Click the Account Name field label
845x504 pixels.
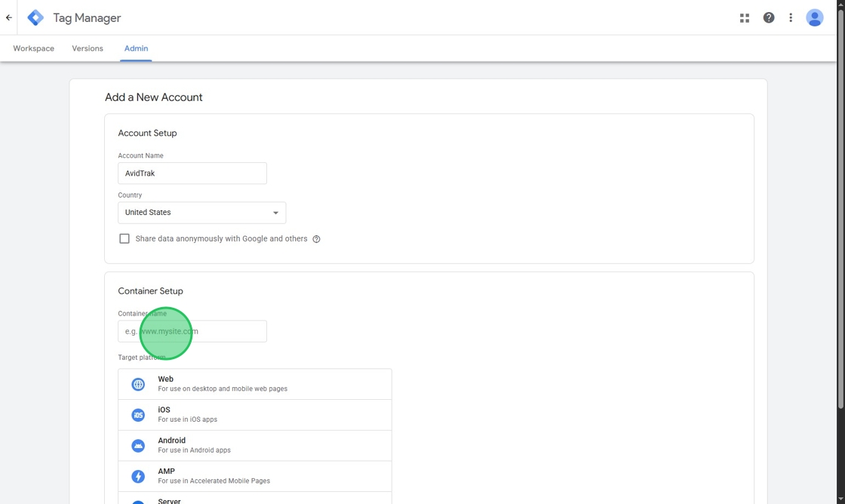[140, 155]
